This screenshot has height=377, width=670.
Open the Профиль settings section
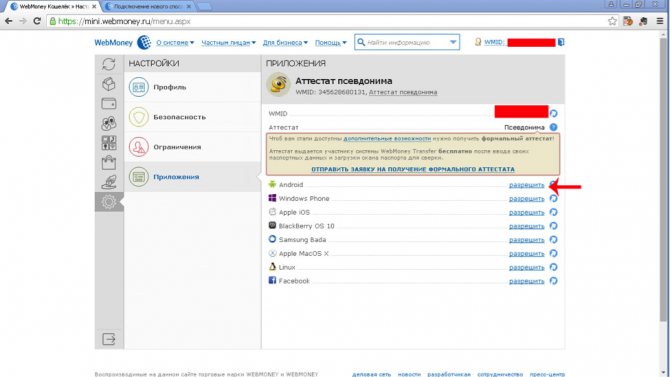(193, 87)
